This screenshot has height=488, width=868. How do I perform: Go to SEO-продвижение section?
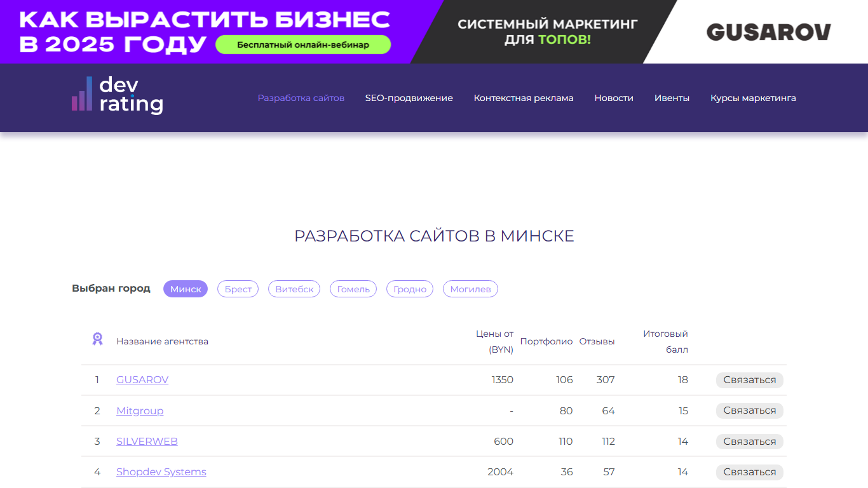pyautogui.click(x=409, y=98)
